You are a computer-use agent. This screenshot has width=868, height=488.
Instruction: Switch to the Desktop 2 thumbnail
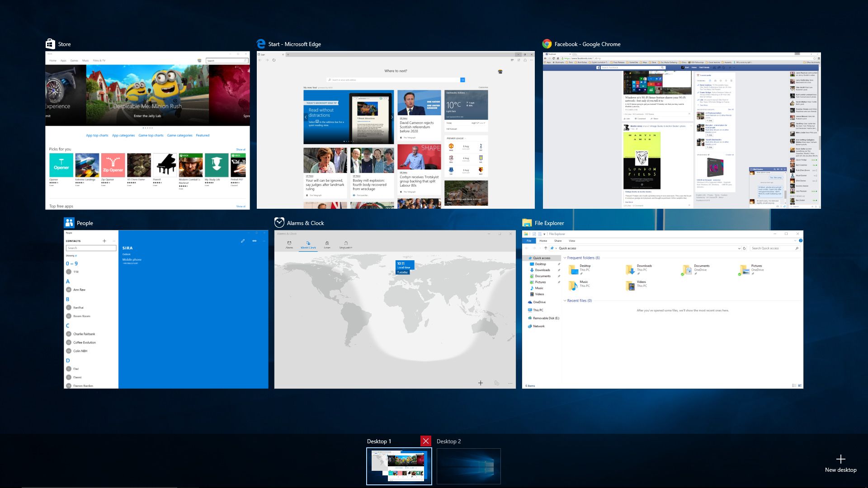[468, 466]
